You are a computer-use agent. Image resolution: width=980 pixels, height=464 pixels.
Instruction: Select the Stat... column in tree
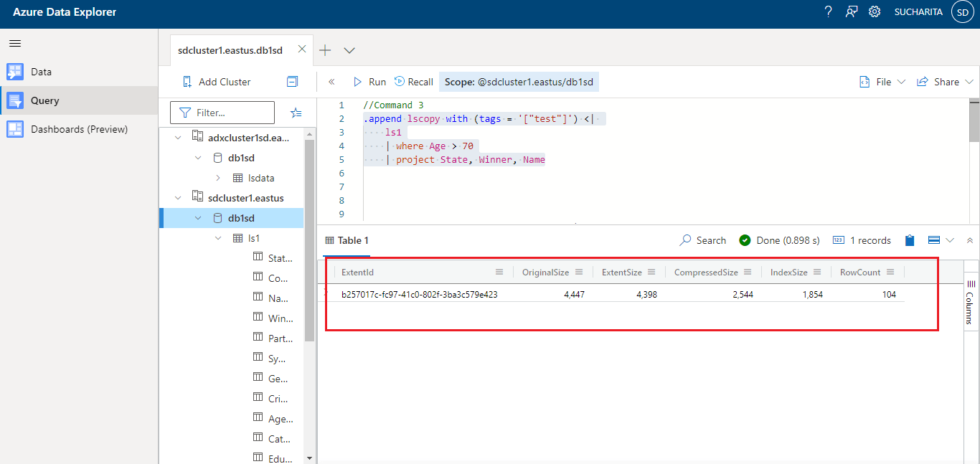[x=280, y=258]
